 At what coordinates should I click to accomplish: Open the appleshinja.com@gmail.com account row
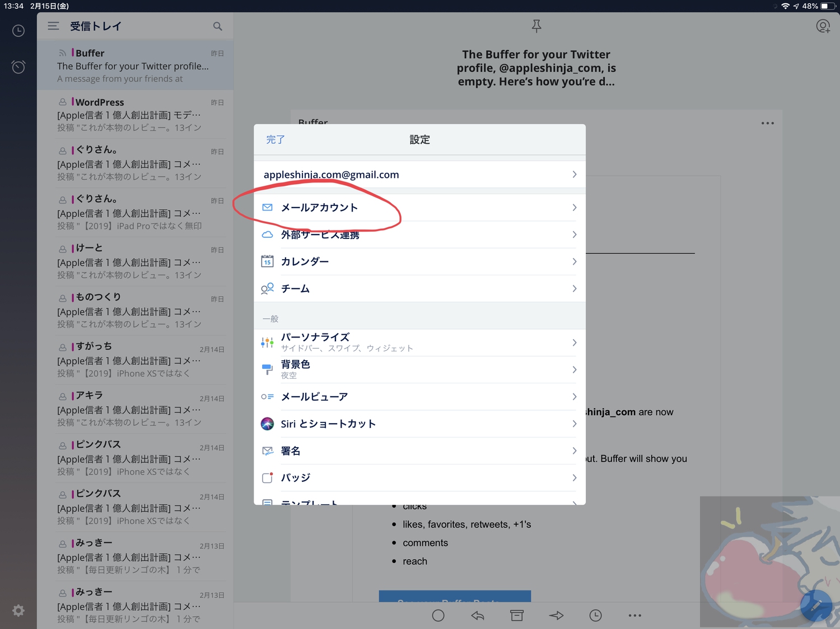pos(419,175)
